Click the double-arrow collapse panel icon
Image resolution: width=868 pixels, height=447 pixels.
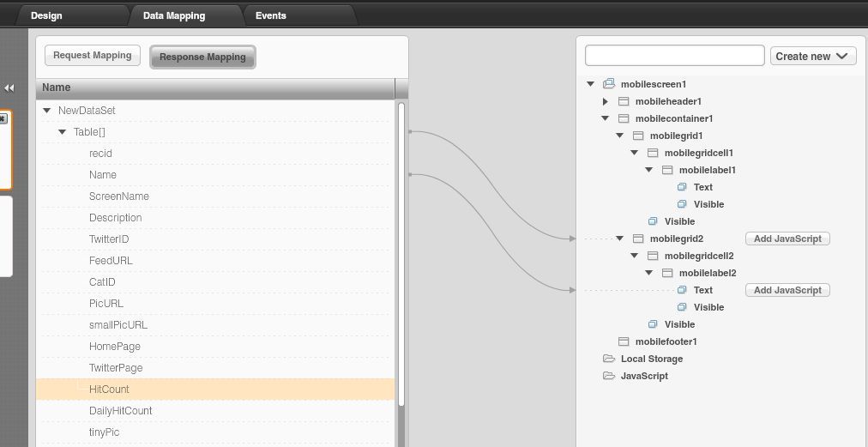[9, 88]
